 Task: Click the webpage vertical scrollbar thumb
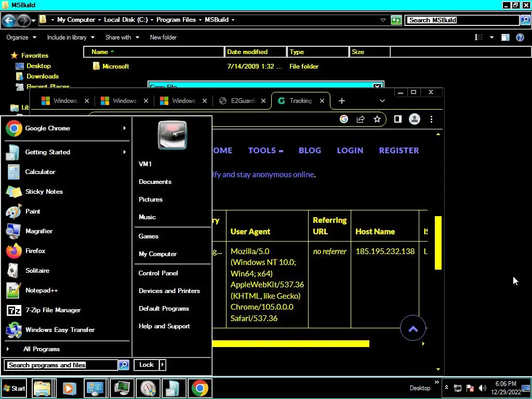pyautogui.click(x=438, y=243)
